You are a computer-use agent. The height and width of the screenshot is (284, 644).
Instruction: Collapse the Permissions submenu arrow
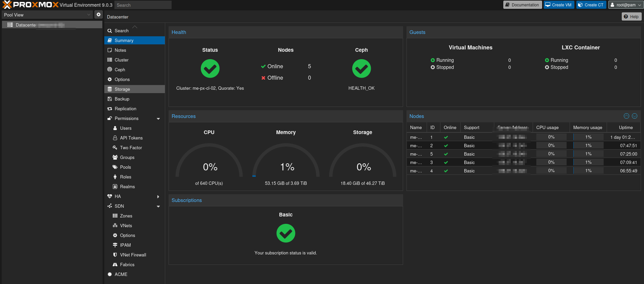coord(158,119)
